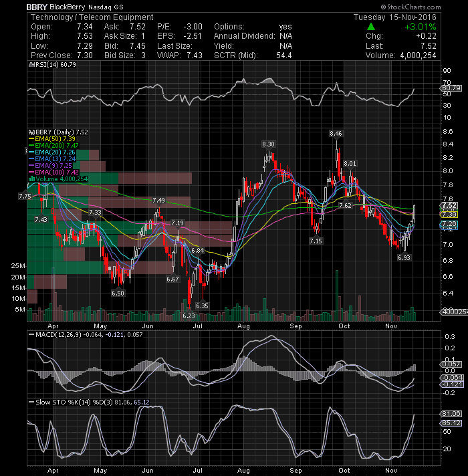
Task: Click the SCTR (Mid) value 54.4
Action: tap(284, 55)
